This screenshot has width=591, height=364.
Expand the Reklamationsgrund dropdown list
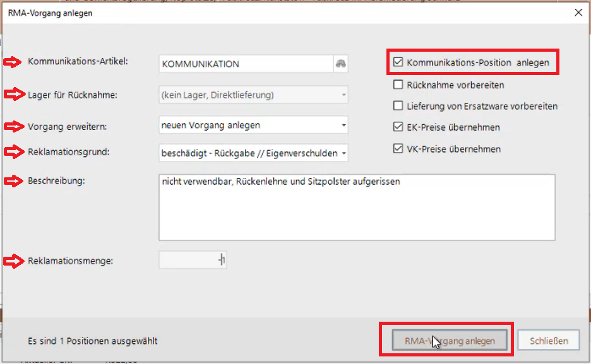253,153
